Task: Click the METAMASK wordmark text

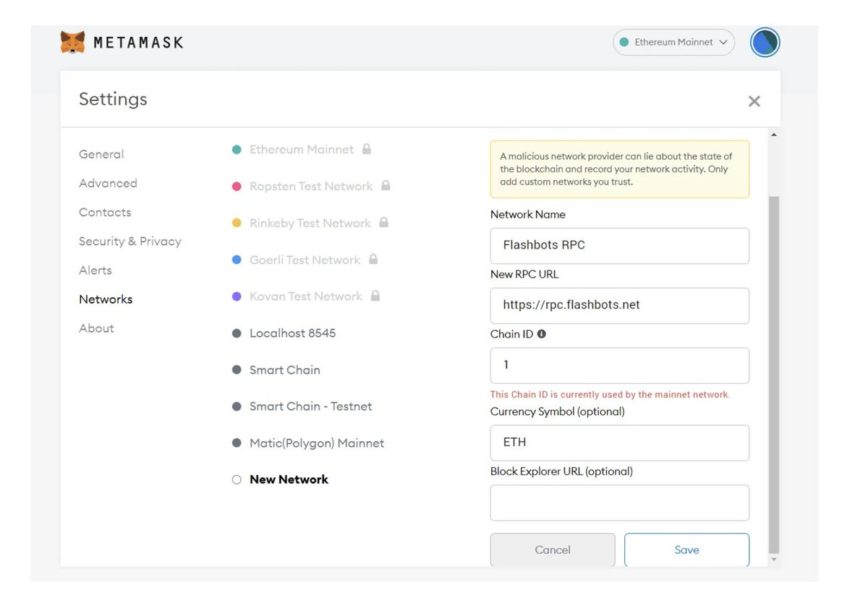Action: tap(138, 43)
